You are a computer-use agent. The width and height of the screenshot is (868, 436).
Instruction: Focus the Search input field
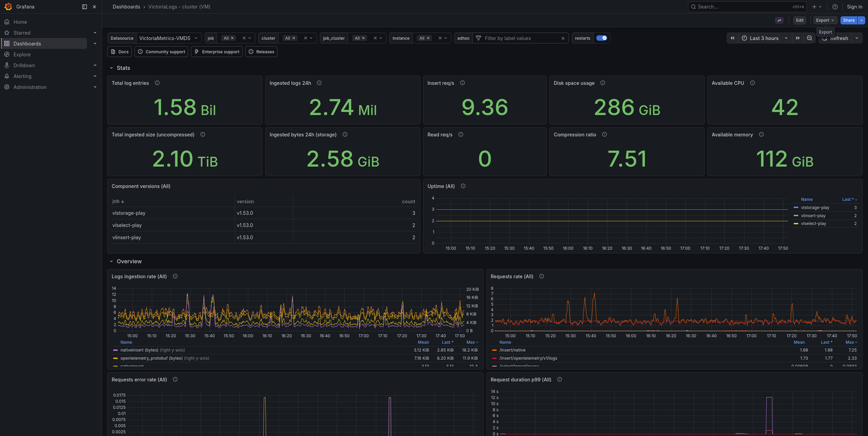click(747, 7)
